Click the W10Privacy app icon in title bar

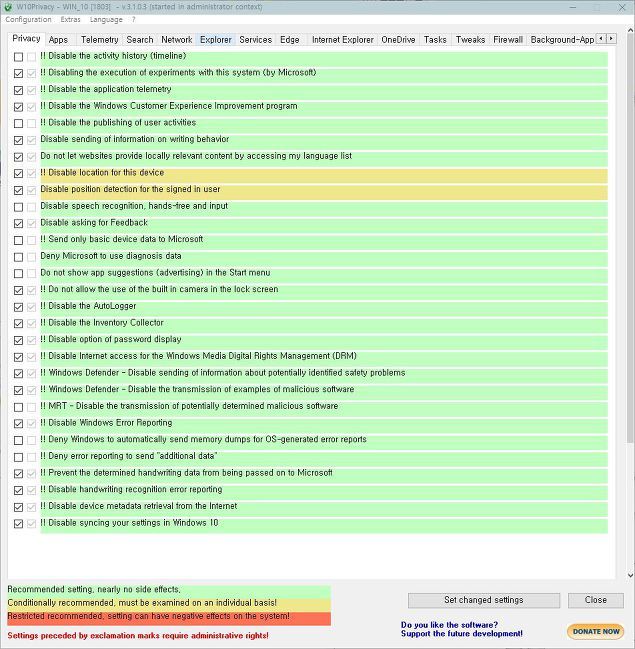[x=8, y=7]
